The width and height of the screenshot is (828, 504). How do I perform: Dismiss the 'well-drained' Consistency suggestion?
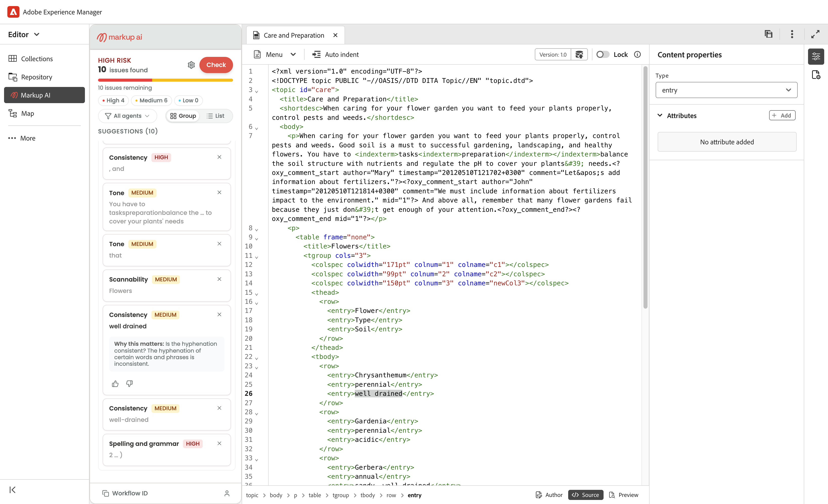(219, 408)
